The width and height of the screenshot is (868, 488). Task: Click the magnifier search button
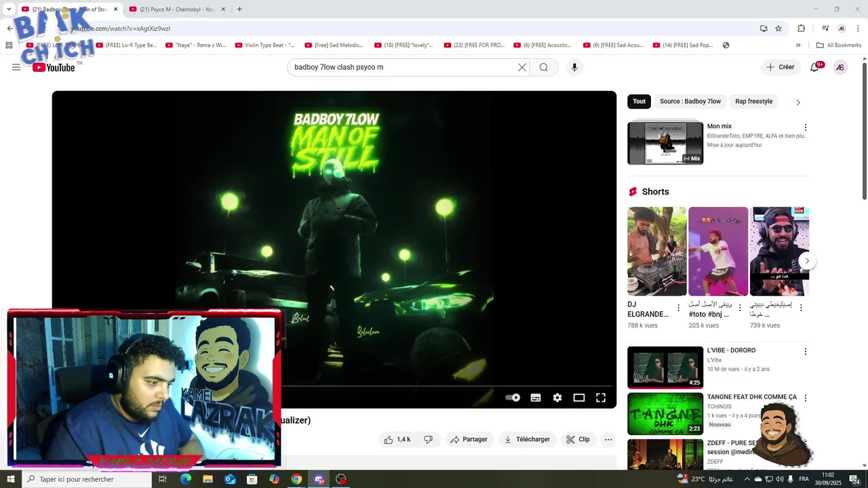coord(544,67)
